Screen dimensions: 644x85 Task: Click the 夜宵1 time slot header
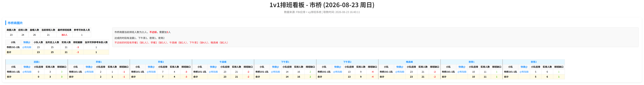[x=471, y=62]
